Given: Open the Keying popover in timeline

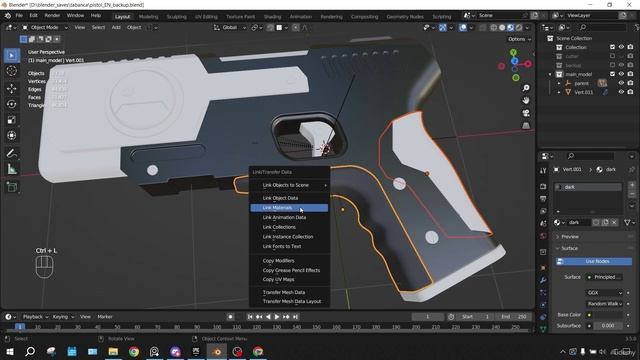Looking at the screenshot, I should tap(63, 317).
